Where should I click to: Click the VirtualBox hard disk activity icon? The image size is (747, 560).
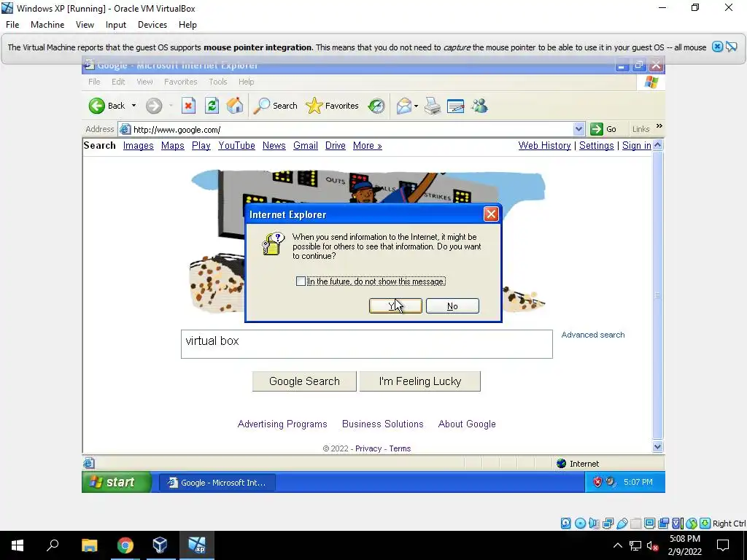point(565,524)
